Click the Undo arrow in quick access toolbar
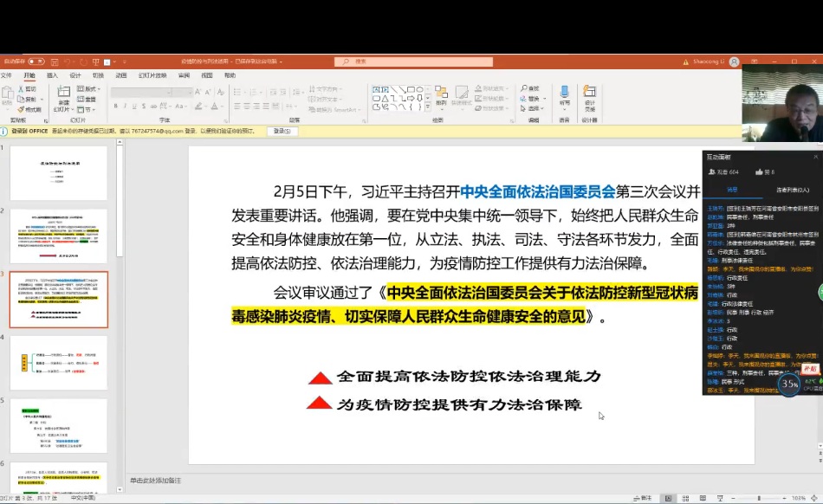This screenshot has height=504, width=823. (x=68, y=61)
